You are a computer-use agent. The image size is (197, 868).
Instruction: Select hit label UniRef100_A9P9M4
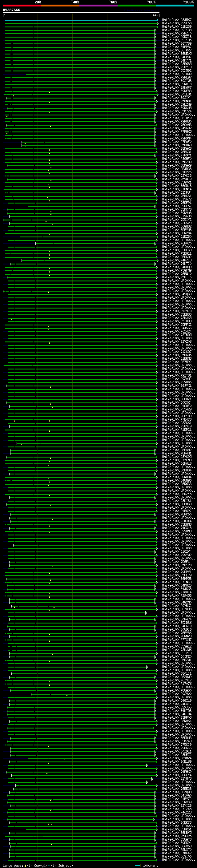(177, 139)
